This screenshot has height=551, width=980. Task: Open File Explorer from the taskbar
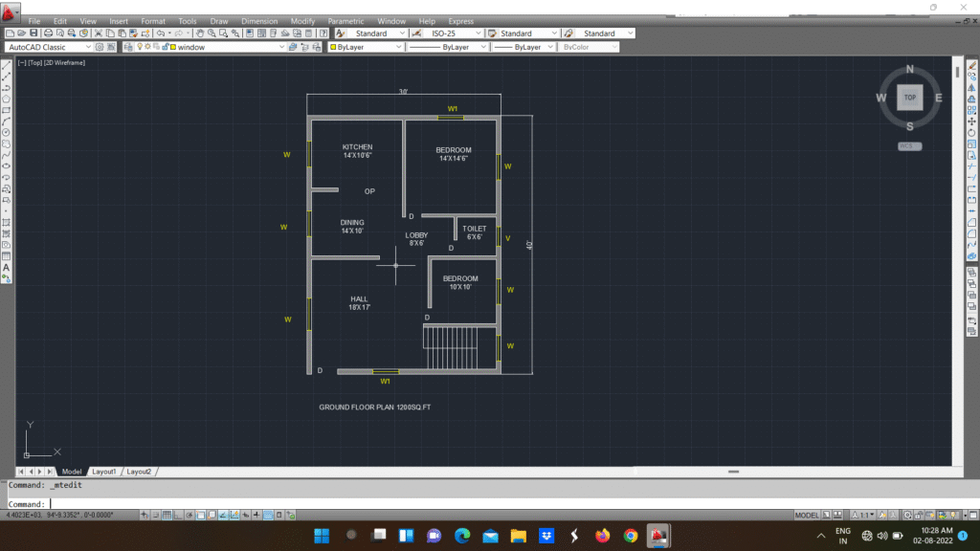click(518, 536)
